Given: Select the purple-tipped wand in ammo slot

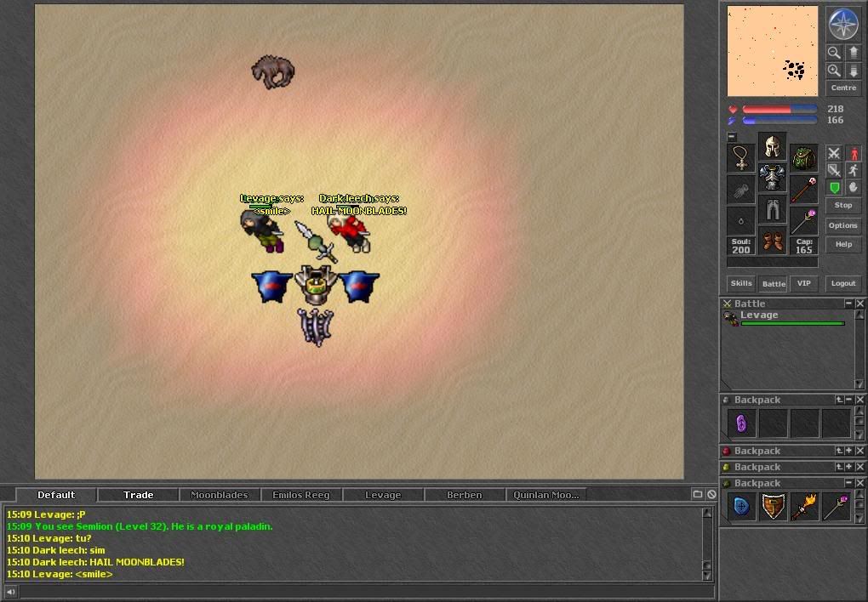Looking at the screenshot, I should [x=804, y=221].
